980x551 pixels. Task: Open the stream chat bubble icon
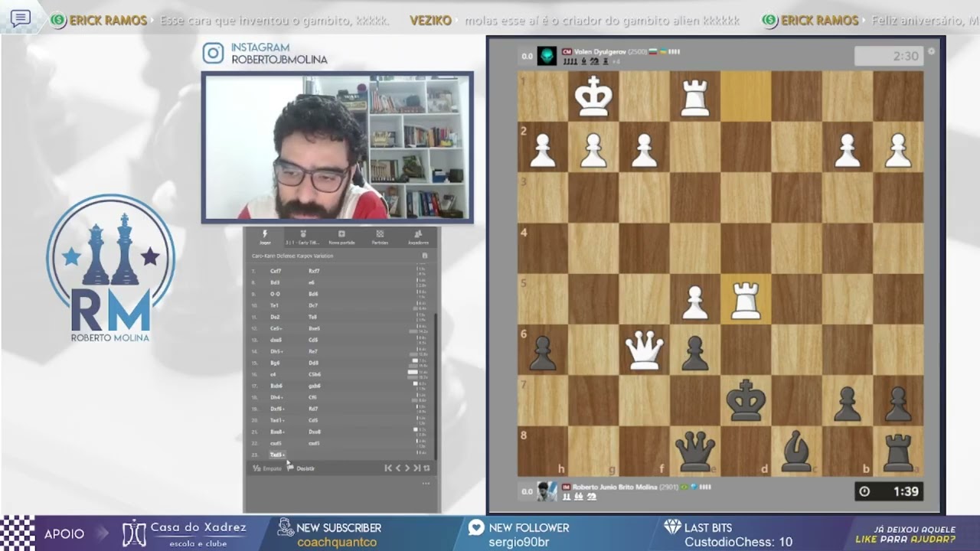(21, 18)
